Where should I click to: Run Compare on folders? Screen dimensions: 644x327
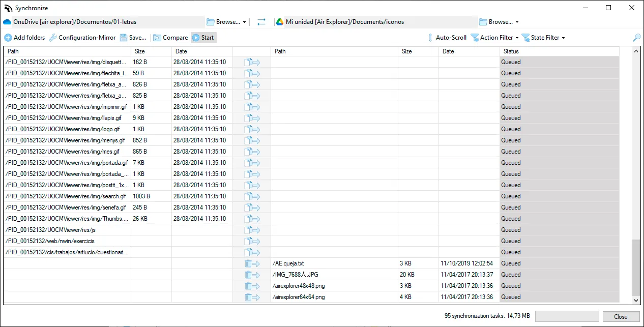[x=170, y=38]
